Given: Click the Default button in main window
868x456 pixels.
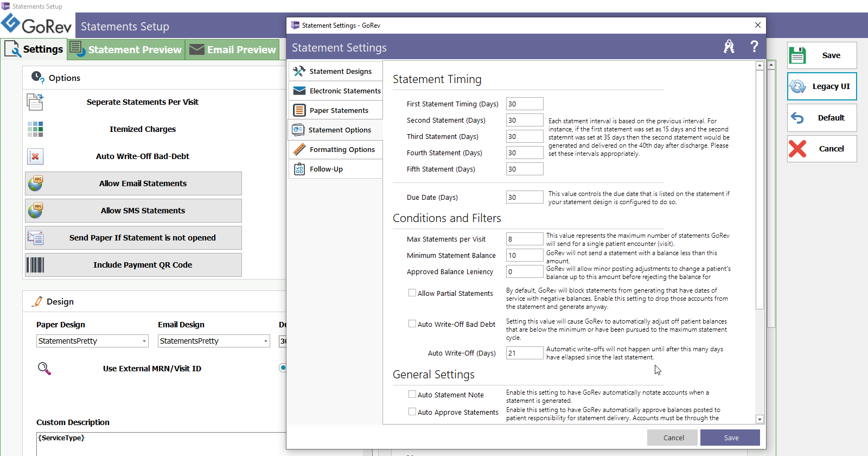Looking at the screenshot, I should 822,118.
